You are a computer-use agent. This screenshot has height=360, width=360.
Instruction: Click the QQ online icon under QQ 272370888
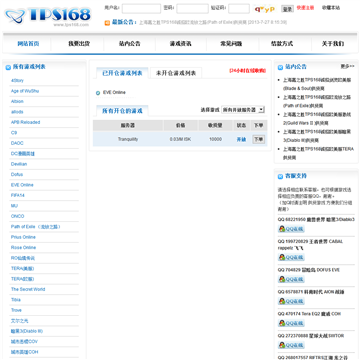(291, 345)
